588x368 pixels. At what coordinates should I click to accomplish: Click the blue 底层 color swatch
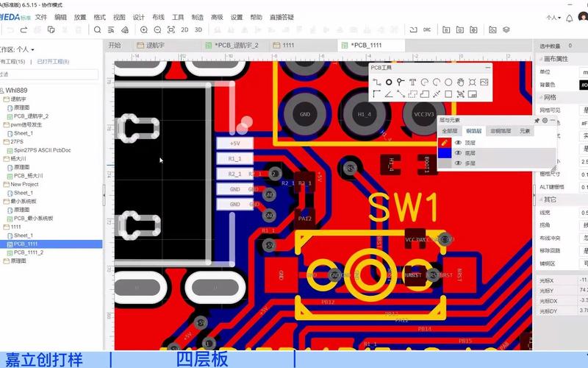[x=445, y=153]
